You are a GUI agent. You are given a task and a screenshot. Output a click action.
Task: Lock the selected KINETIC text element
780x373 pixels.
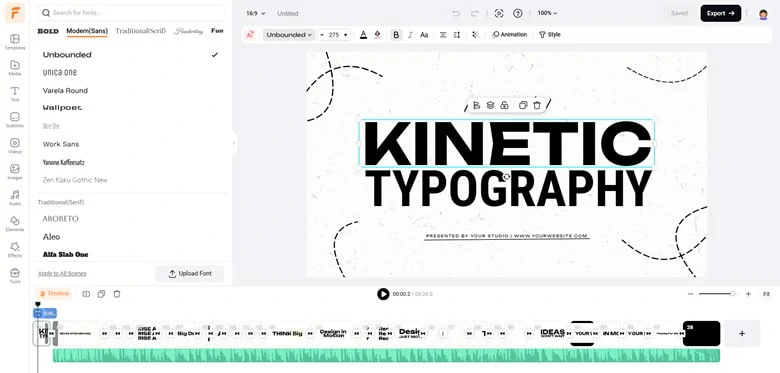(x=504, y=105)
